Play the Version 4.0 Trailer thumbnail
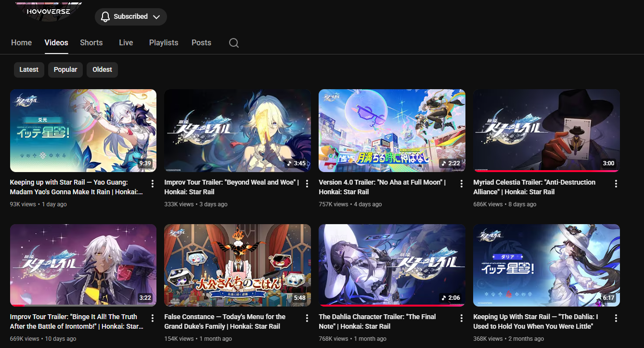644x348 pixels. 392,131
